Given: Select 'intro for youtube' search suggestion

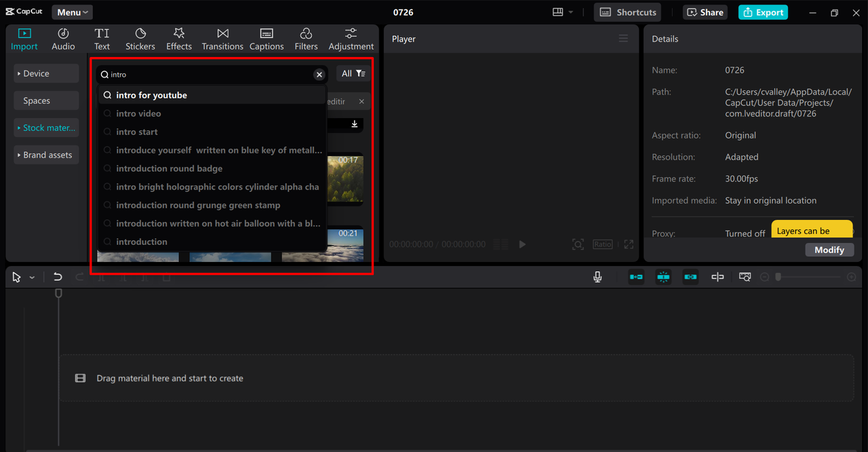Looking at the screenshot, I should point(151,95).
